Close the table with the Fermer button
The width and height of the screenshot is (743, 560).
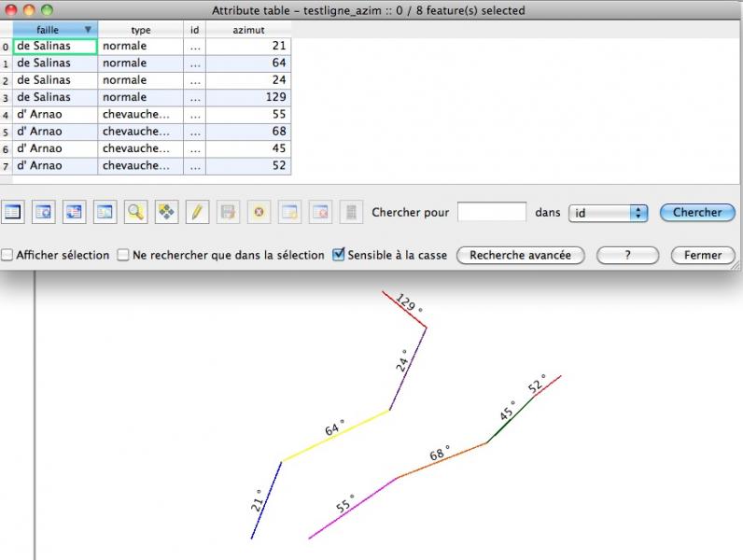click(702, 255)
